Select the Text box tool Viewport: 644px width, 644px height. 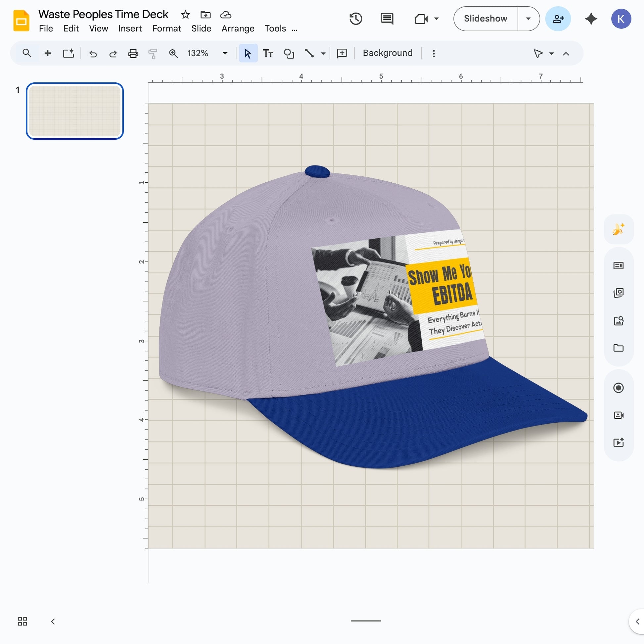click(268, 53)
